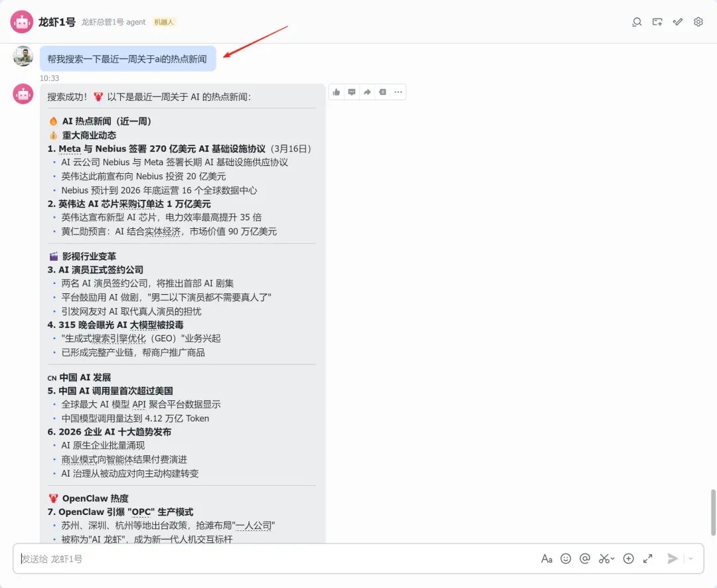Click underlined OPC text
The image size is (717, 588).
click(x=140, y=512)
